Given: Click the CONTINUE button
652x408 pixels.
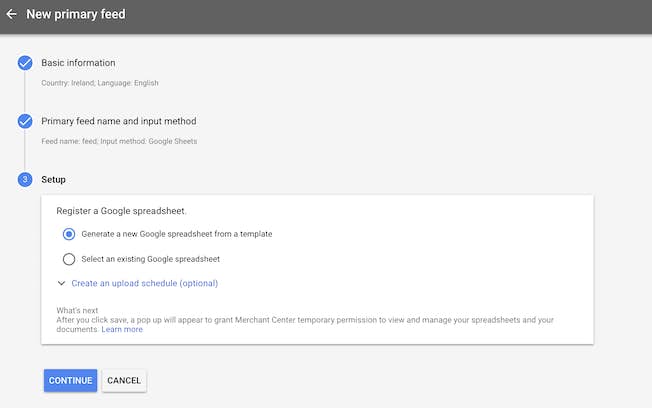Looking at the screenshot, I should pyautogui.click(x=70, y=381).
